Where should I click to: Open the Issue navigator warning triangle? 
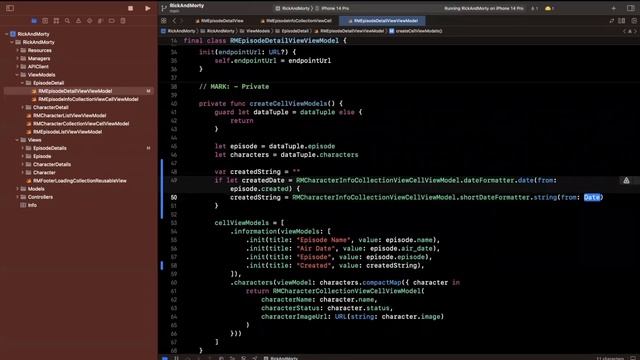(x=78, y=21)
